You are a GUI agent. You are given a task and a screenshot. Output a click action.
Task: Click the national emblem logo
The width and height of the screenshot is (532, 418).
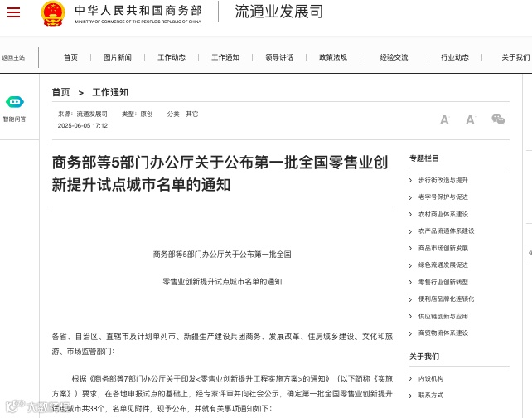(53, 13)
